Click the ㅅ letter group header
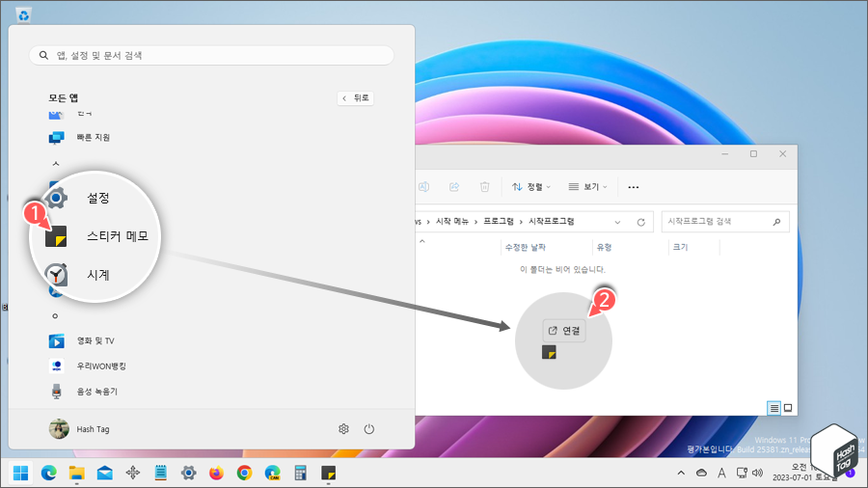 55,164
